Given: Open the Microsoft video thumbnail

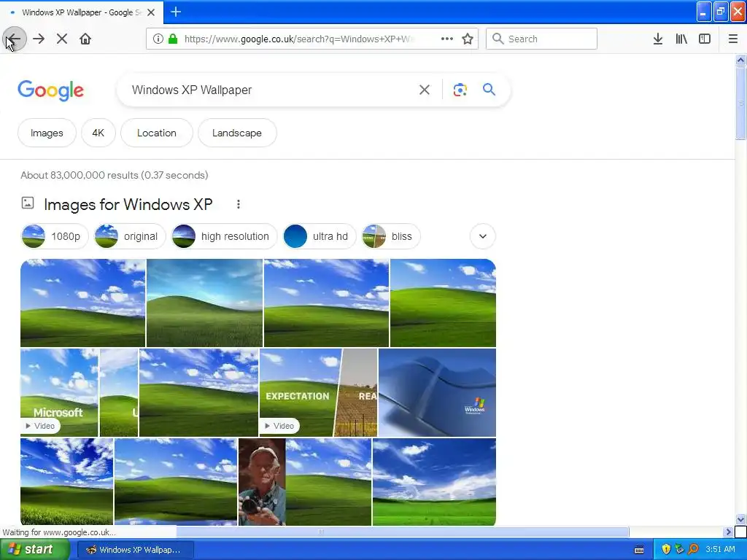Looking at the screenshot, I should coord(59,392).
